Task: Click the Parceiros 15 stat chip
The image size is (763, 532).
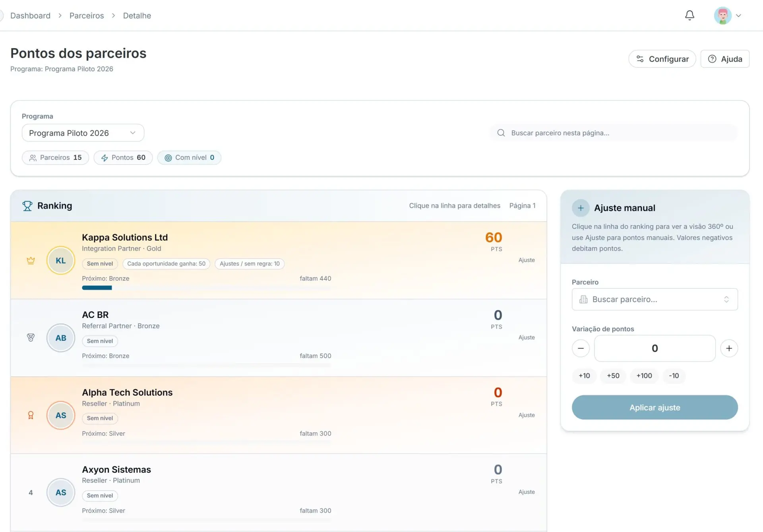Action: pos(56,158)
